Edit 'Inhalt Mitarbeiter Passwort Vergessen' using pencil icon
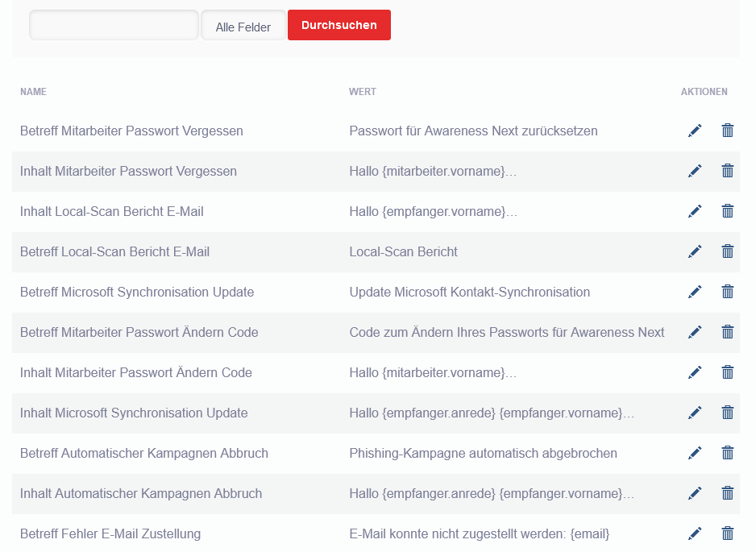The height and width of the screenshot is (552, 756). pos(695,171)
